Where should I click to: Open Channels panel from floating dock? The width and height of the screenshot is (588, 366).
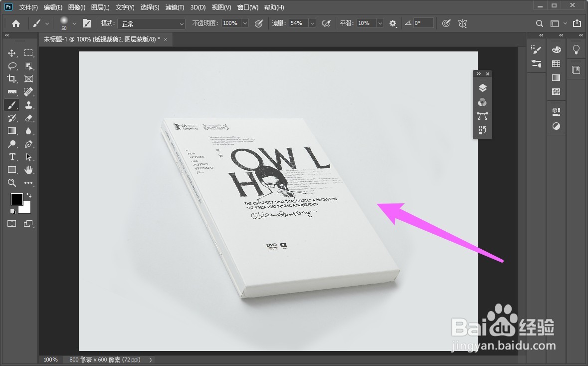[x=483, y=102]
